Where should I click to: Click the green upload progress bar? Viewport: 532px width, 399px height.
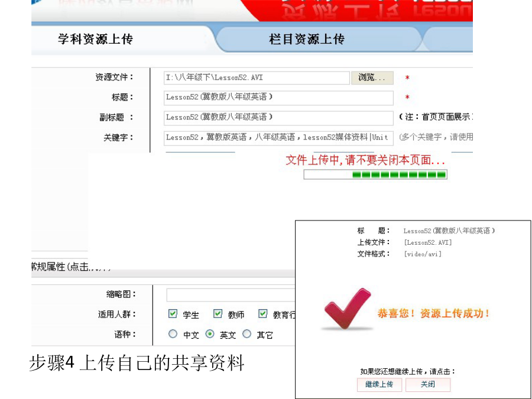pos(375,175)
